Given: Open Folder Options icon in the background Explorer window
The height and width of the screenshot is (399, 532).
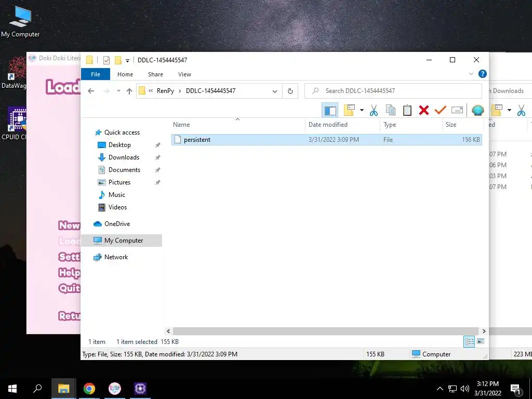Looking at the screenshot, I should pyautogui.click(x=497, y=110).
